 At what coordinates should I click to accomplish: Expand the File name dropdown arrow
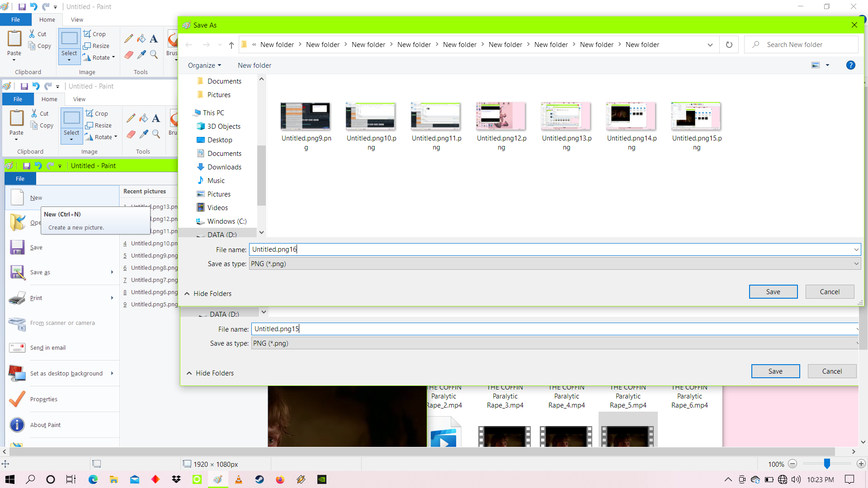pos(856,249)
